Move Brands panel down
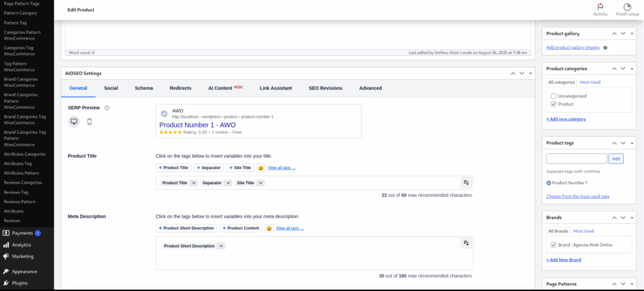644x291 pixels. coord(623,217)
